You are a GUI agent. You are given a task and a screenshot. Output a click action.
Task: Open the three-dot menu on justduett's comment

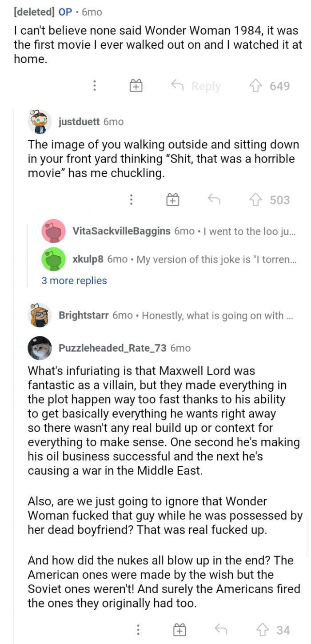[131, 199]
